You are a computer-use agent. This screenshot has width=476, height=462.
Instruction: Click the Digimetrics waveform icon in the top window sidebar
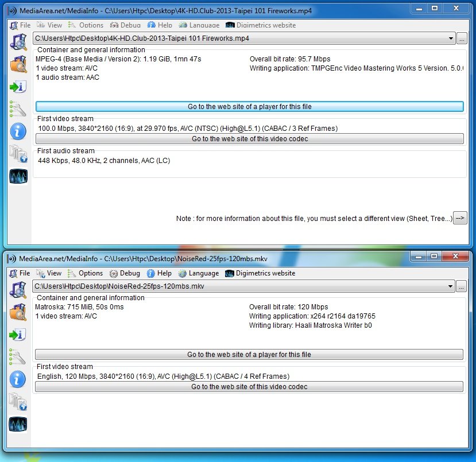point(18,176)
